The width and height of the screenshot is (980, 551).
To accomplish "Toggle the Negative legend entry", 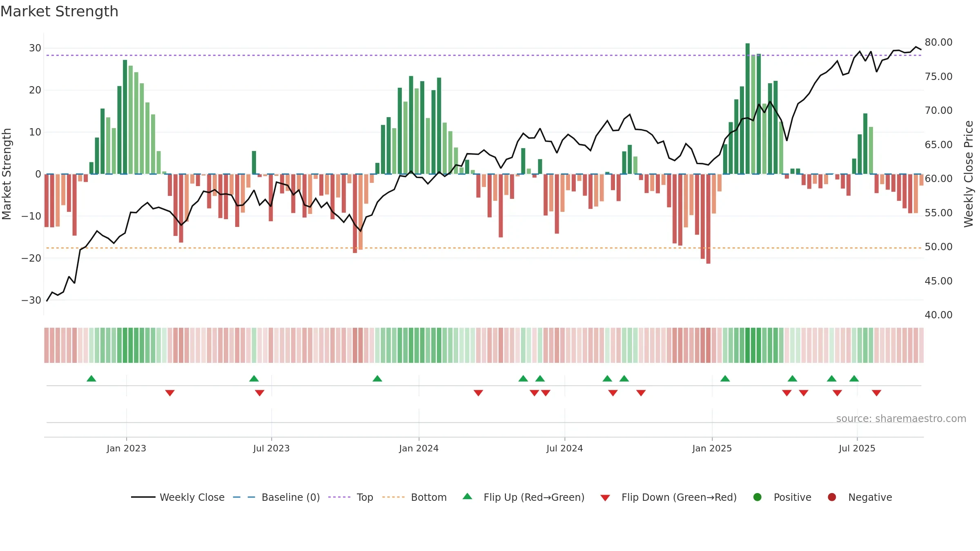I will [x=860, y=497].
